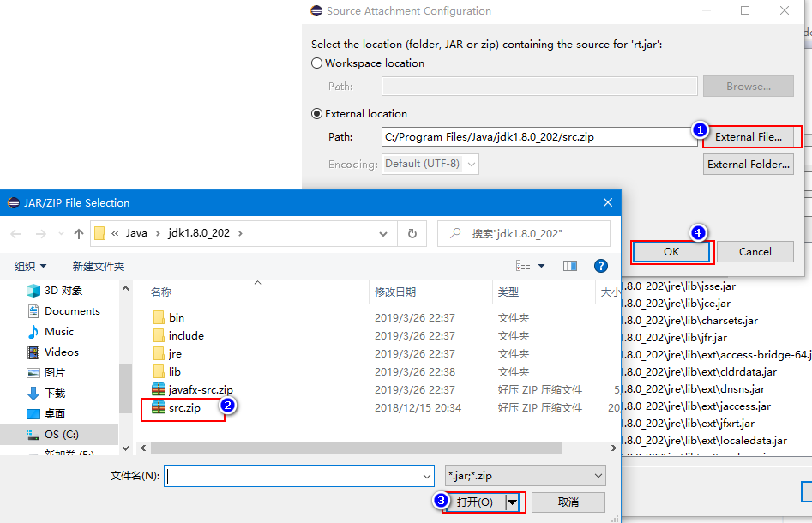Click the External File... button
The height and width of the screenshot is (523, 812).
click(749, 137)
